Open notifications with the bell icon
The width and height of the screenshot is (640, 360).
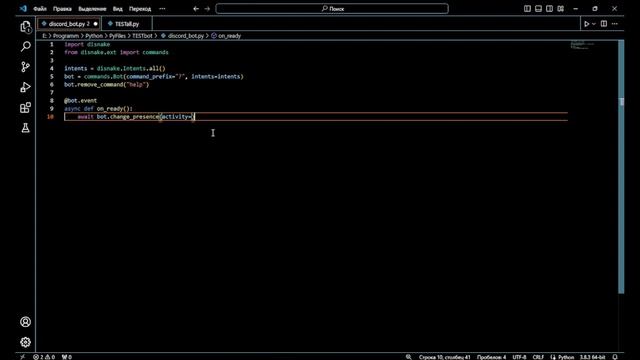(x=615, y=357)
